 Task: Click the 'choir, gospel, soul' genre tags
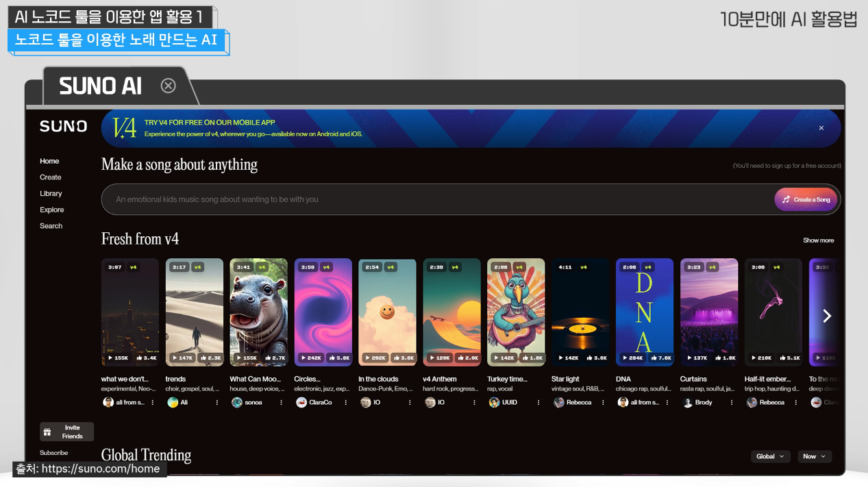(193, 389)
